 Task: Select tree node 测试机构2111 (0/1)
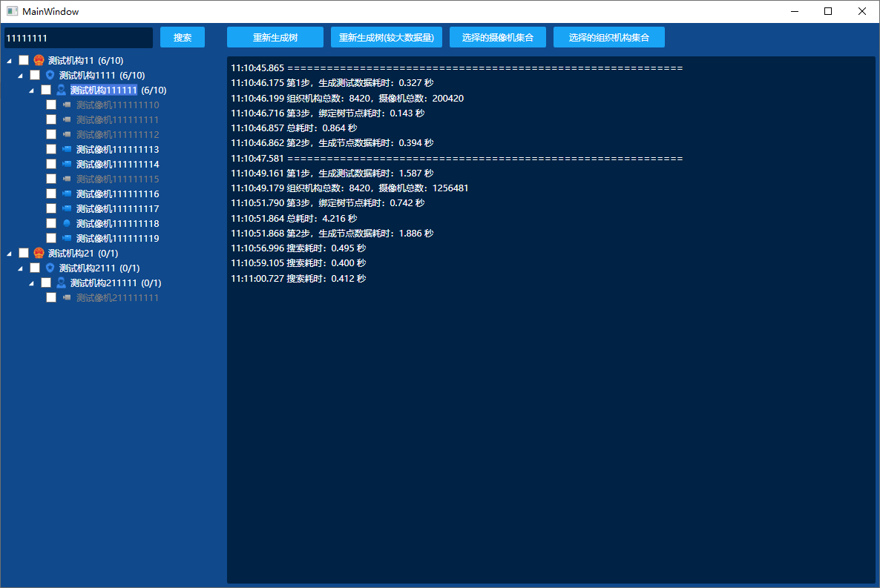coord(99,268)
